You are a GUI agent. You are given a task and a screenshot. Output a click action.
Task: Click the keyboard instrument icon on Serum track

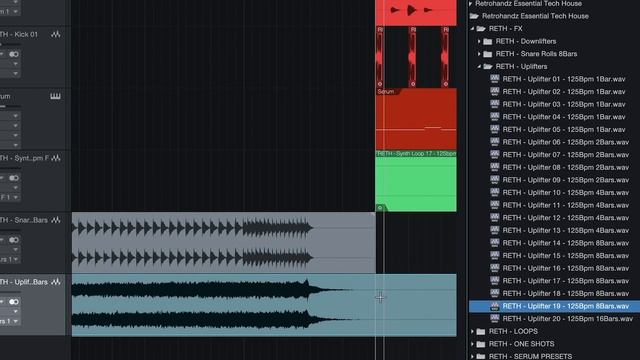(x=56, y=96)
